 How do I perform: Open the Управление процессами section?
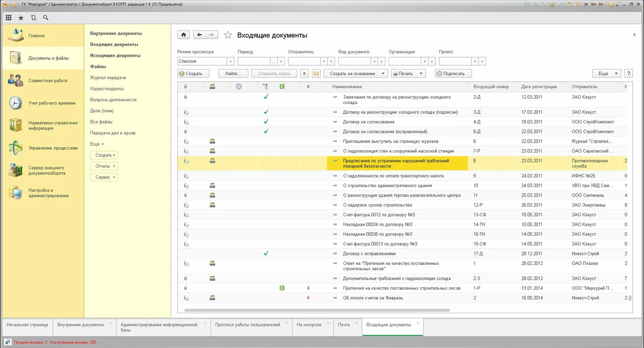43,148
